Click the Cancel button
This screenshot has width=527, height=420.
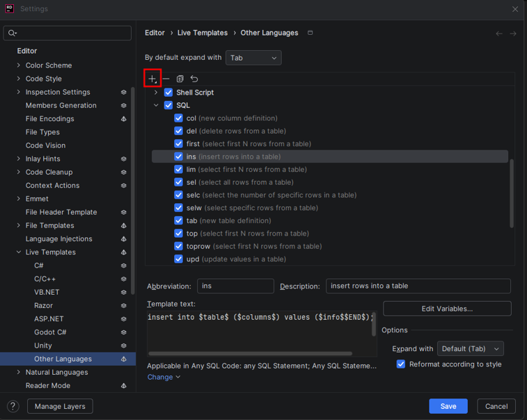pyautogui.click(x=496, y=406)
